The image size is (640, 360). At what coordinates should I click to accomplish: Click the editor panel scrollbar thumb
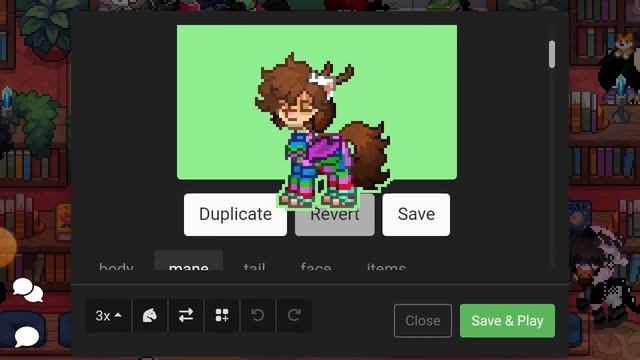click(x=552, y=54)
